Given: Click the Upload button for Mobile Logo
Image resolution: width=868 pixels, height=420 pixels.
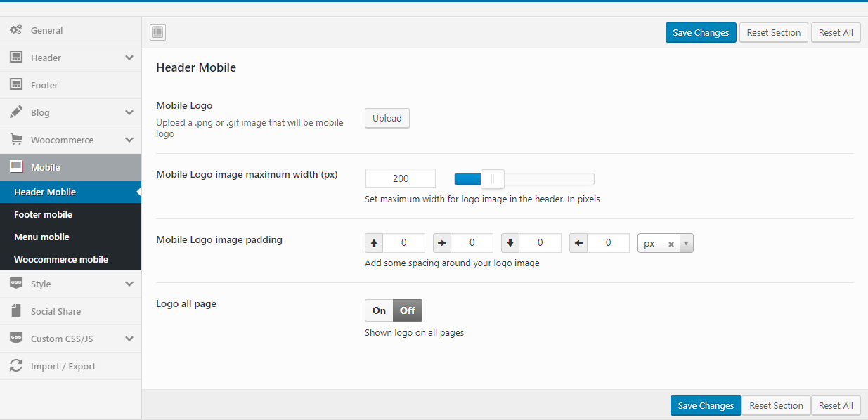Looking at the screenshot, I should pyautogui.click(x=387, y=118).
